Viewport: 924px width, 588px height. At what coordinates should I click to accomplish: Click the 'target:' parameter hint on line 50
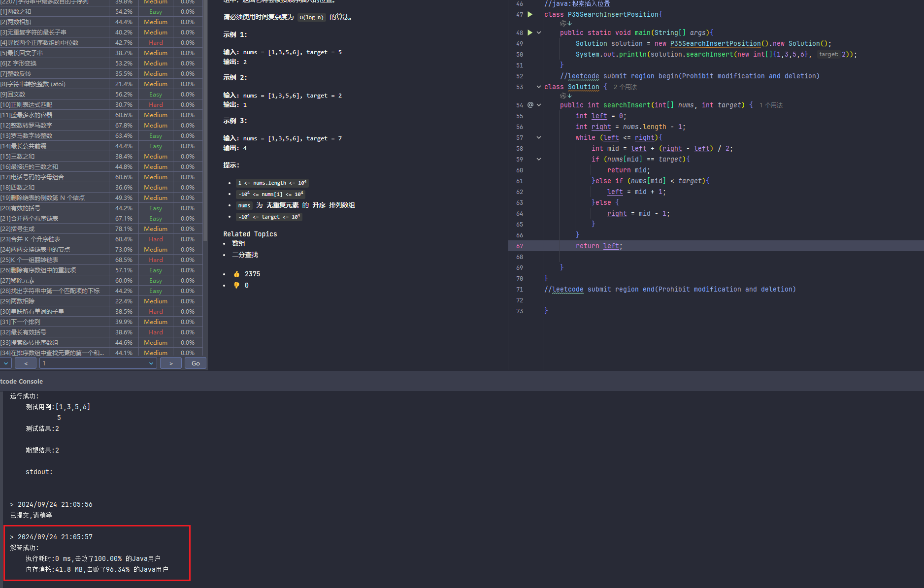(828, 54)
